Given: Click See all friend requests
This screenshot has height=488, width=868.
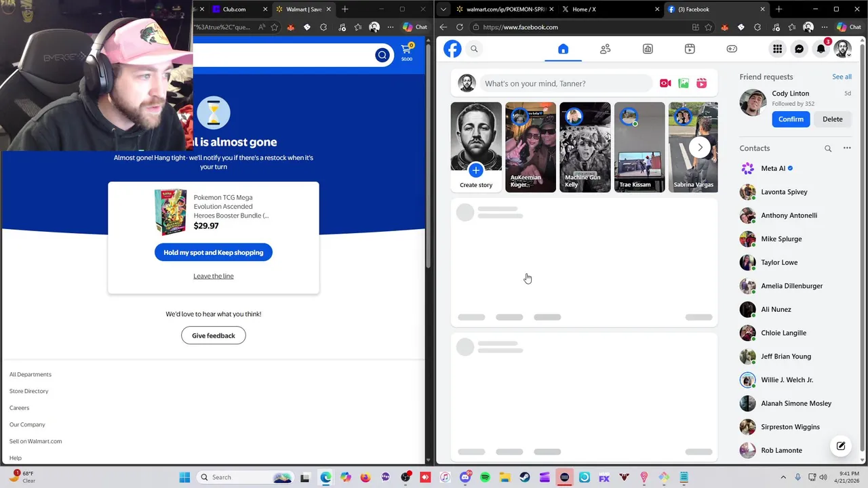Looking at the screenshot, I should click(x=842, y=77).
